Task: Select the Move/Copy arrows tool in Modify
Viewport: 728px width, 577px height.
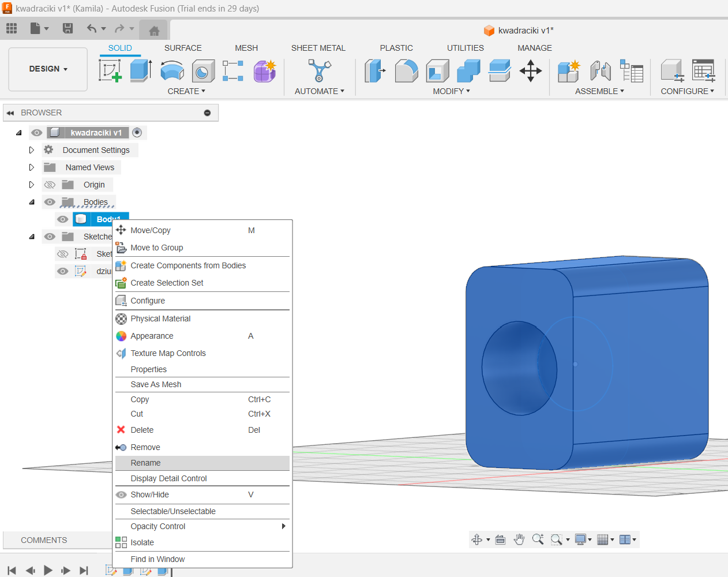Action: pos(531,71)
